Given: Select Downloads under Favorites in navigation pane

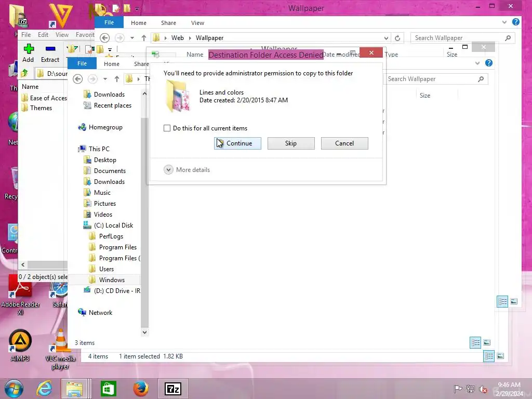Looking at the screenshot, I should pos(104,95).
